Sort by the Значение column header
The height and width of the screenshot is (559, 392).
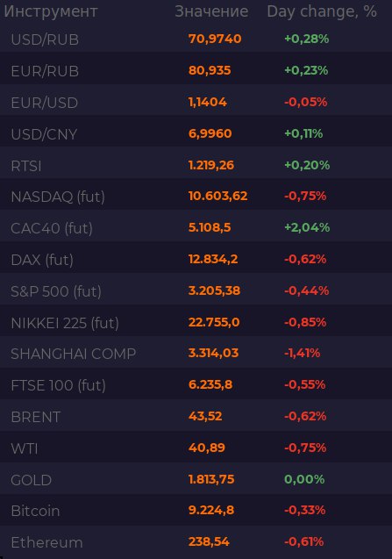(211, 11)
